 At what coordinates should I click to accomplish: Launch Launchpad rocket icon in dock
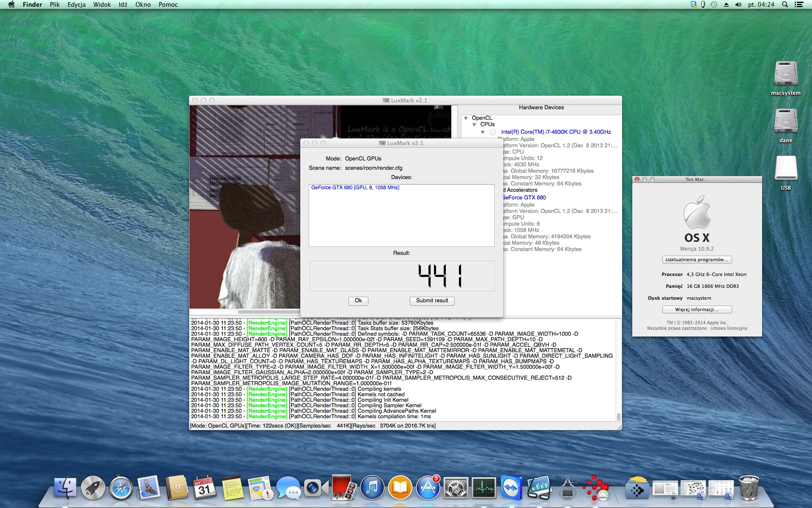(93, 488)
